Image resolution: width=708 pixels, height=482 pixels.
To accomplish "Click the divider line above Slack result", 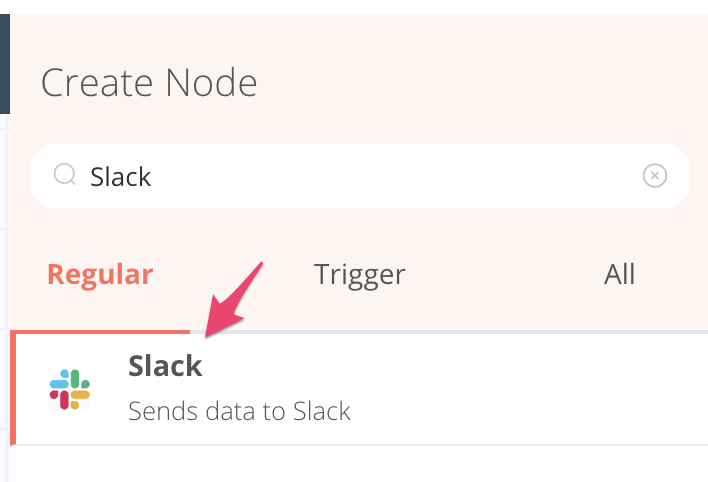I will click(x=449, y=332).
